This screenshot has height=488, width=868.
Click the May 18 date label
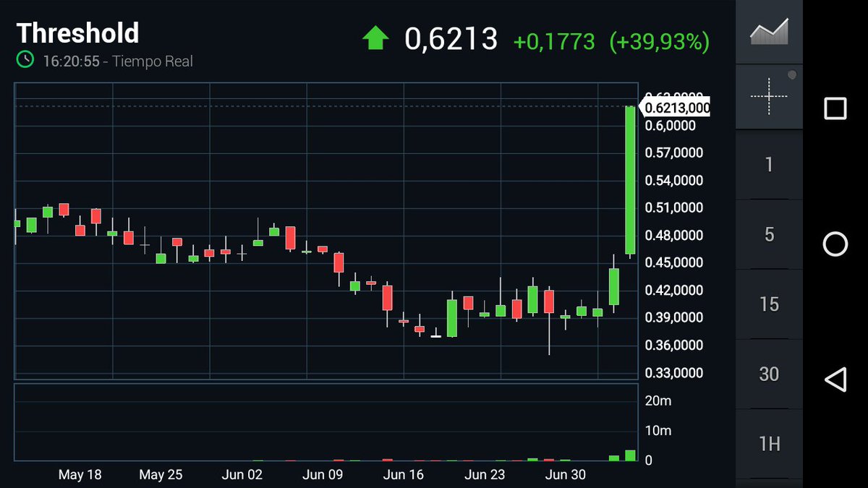tap(80, 475)
